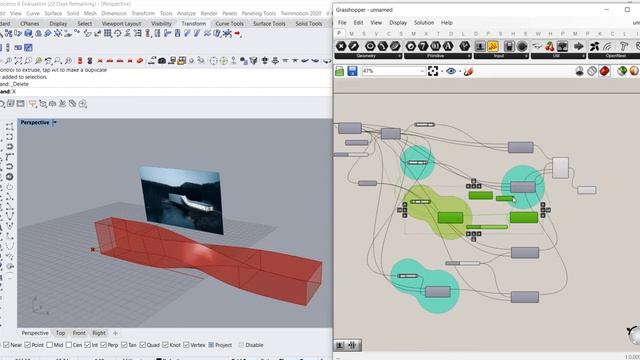The height and width of the screenshot is (360, 640).
Task: Select the P component category tab in Grasshopper
Action: [339, 33]
